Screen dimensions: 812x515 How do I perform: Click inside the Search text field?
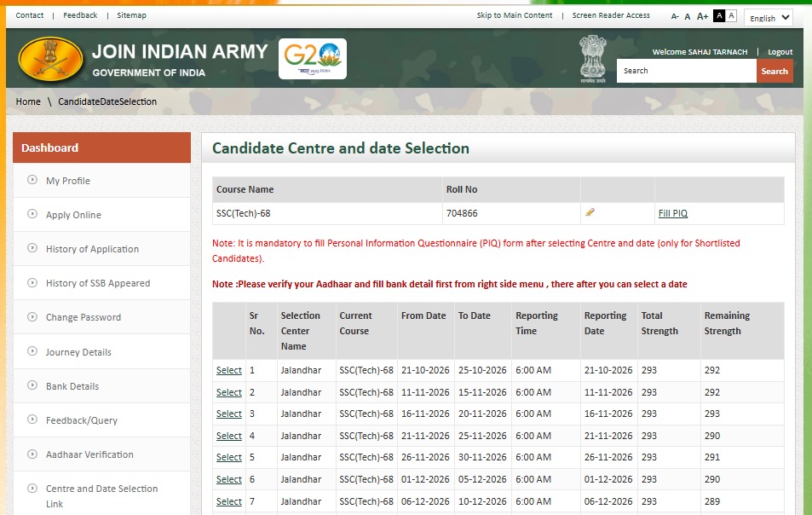pyautogui.click(x=686, y=71)
